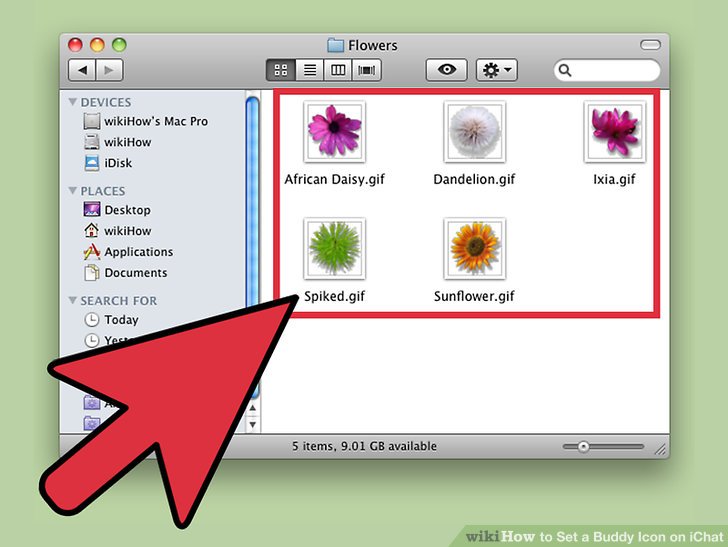Click the Dandelion.gif file name
This screenshot has width=728, height=547.
pos(474,179)
